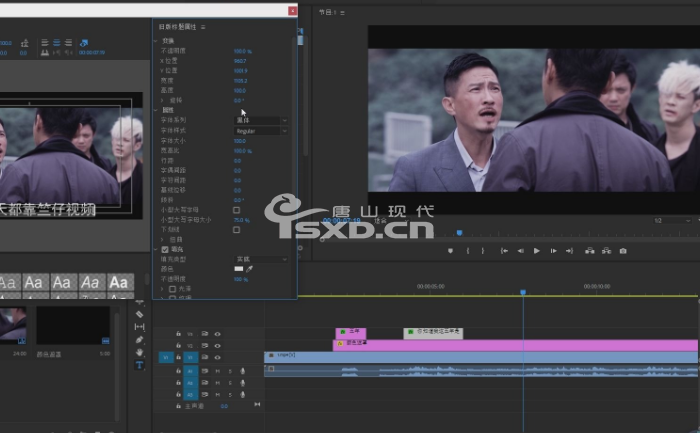Open title properties panel menu
This screenshot has height=433, width=700.
203,27
